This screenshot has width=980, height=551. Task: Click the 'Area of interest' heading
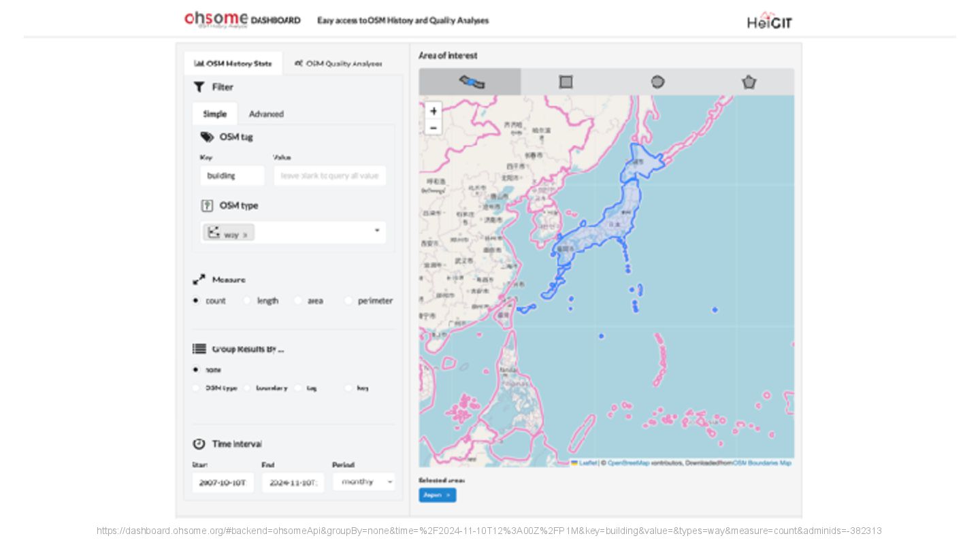(448, 56)
